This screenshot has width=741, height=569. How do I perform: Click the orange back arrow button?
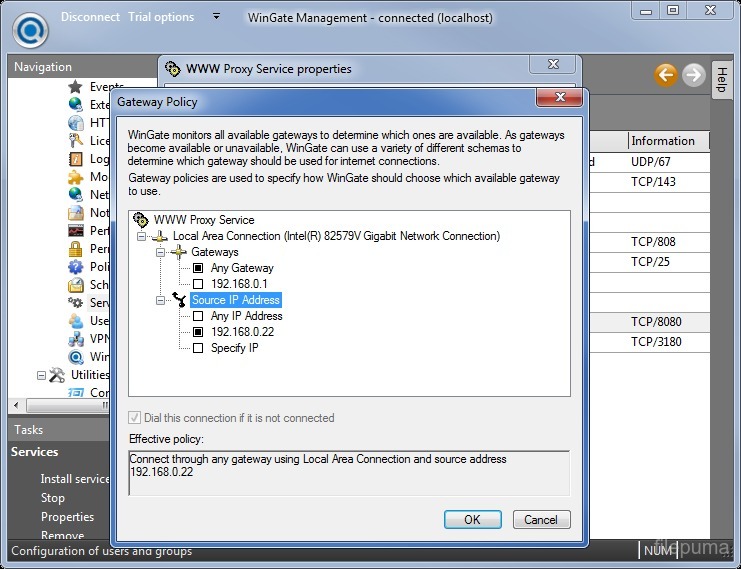(666, 74)
